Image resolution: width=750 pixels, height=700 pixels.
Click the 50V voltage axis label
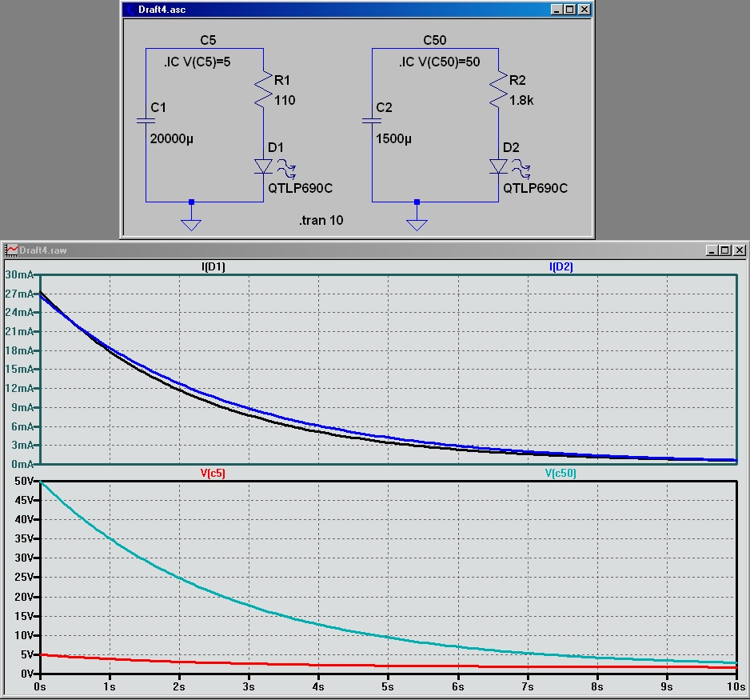pos(24,481)
